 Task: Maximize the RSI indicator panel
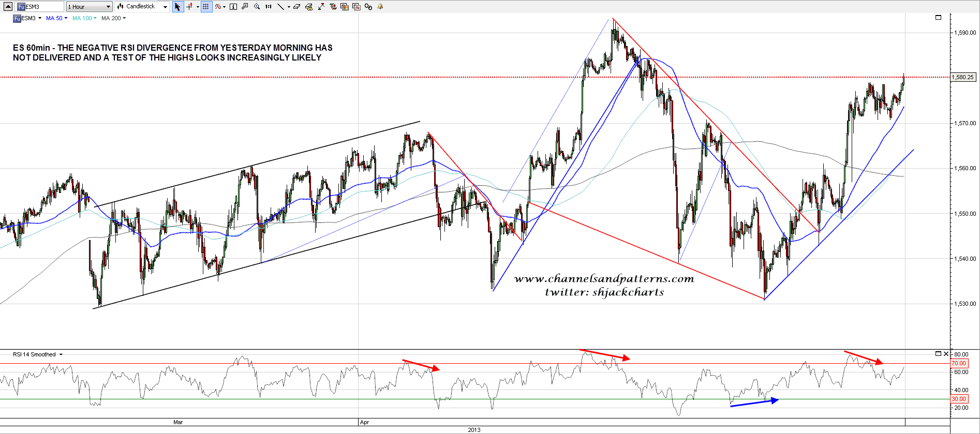pyautogui.click(x=938, y=354)
